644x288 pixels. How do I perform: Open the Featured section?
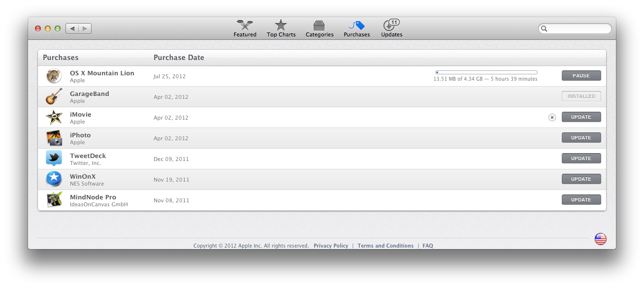click(245, 29)
